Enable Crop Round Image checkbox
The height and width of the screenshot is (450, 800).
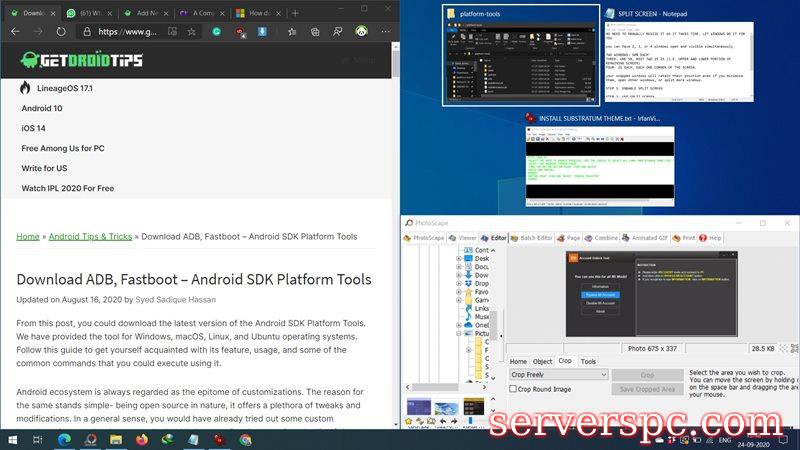point(514,389)
